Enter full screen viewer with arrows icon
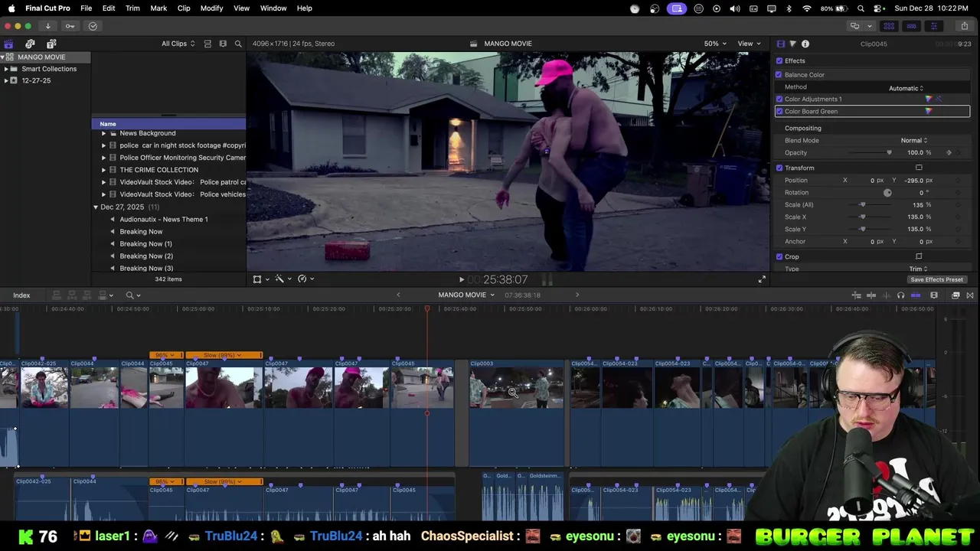The height and width of the screenshot is (551, 980). (762, 279)
